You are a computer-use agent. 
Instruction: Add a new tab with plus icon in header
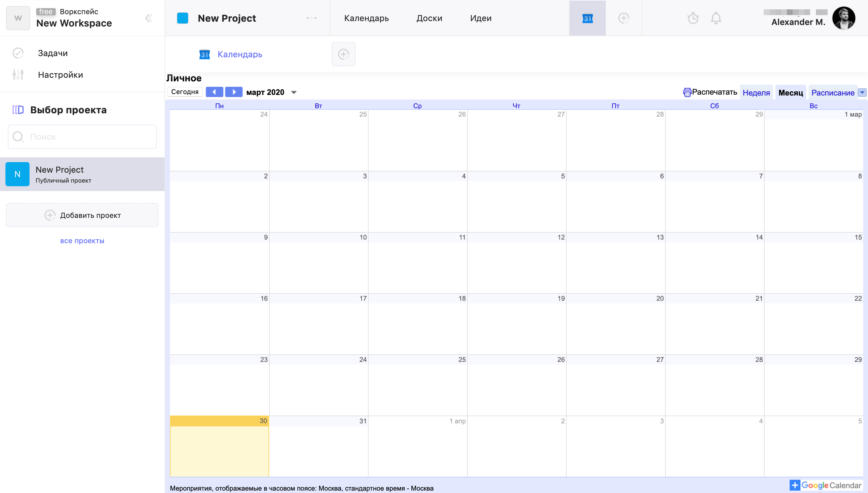pyautogui.click(x=624, y=18)
